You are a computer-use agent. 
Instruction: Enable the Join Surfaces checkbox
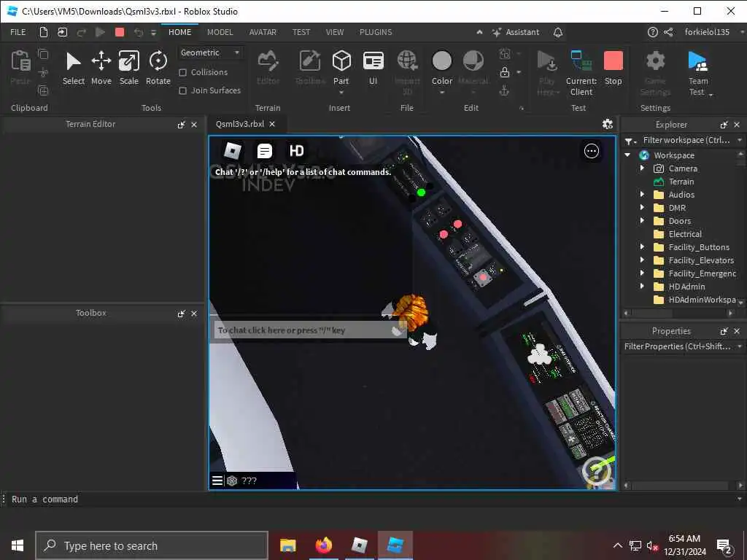[x=182, y=90]
